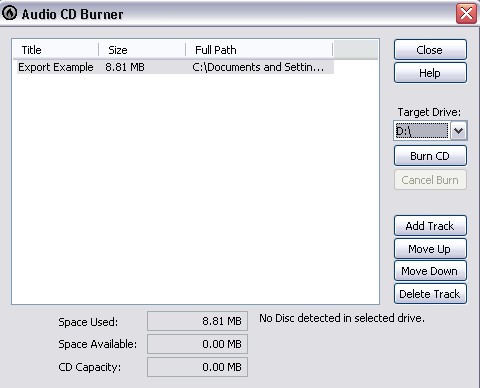
Task: Click the Burn CD button
Action: 430,156
